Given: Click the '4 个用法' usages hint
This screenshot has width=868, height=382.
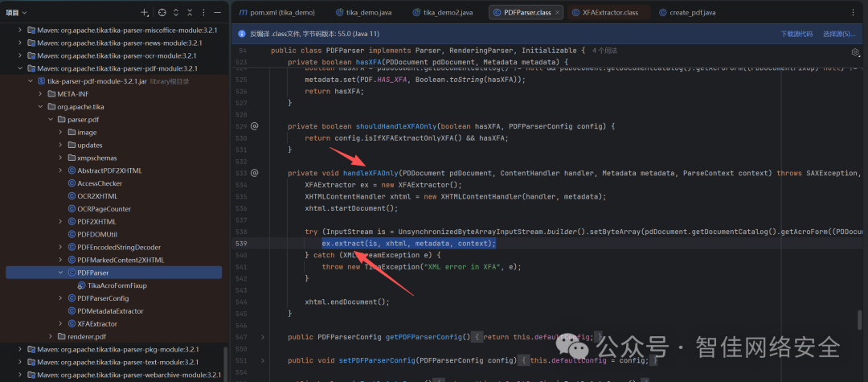Looking at the screenshot, I should [604, 51].
